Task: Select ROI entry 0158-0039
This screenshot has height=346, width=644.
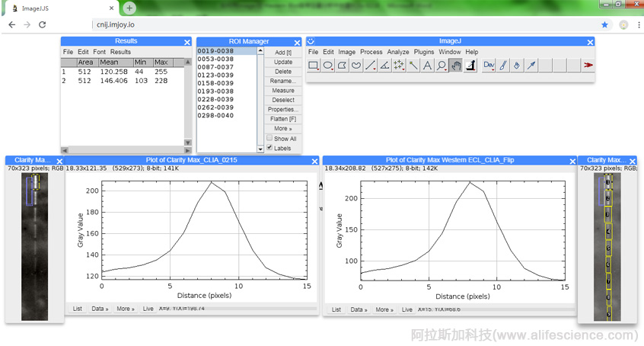Action: click(x=215, y=83)
